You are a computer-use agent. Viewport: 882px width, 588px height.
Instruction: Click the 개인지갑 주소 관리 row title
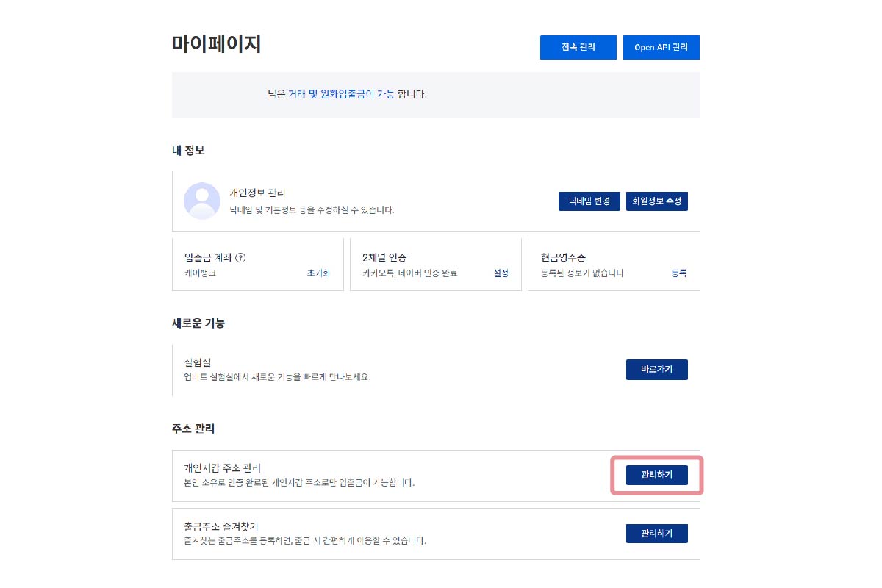(222, 468)
